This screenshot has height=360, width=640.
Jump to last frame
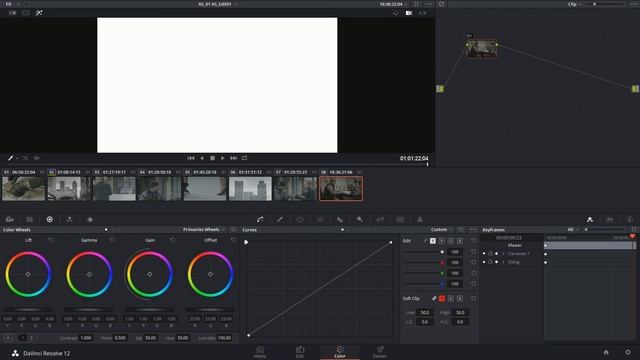click(233, 158)
